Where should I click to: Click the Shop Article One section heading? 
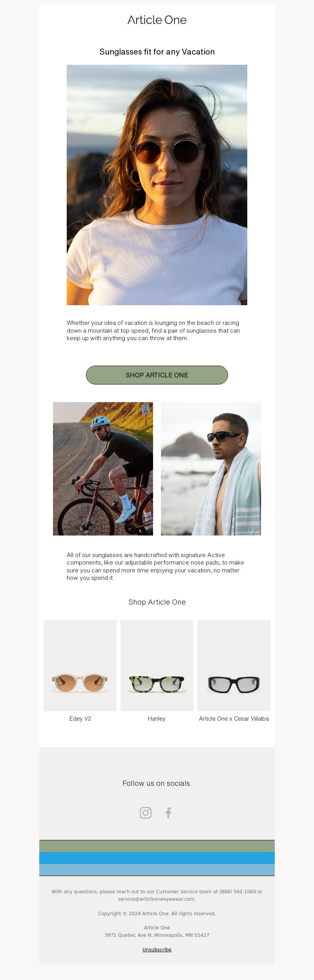click(x=157, y=602)
